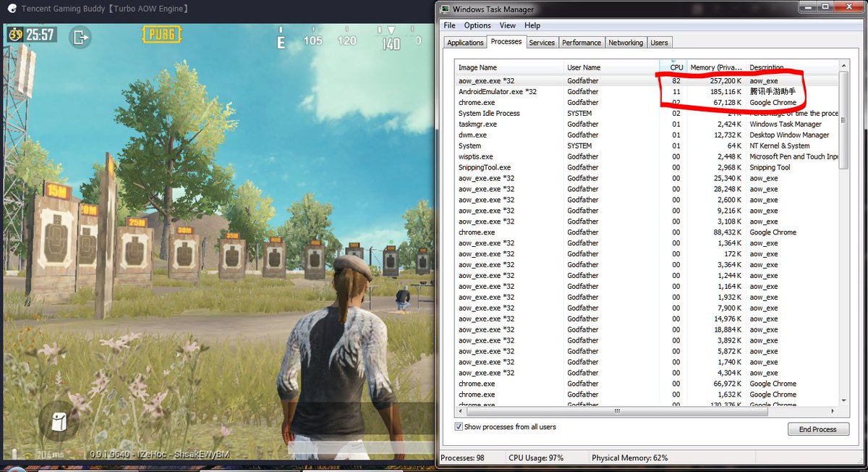Click the PUBG logo badge in game
The image size is (868, 472).
(162, 34)
